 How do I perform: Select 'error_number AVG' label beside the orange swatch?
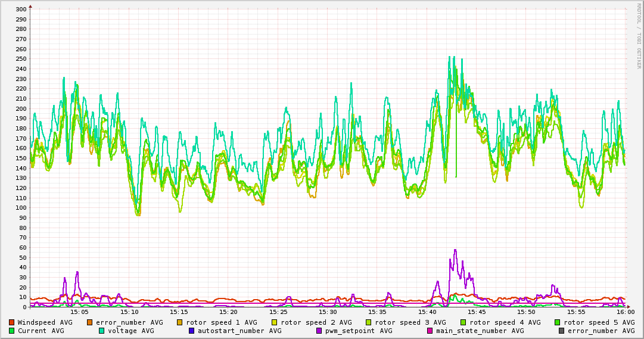click(x=129, y=322)
